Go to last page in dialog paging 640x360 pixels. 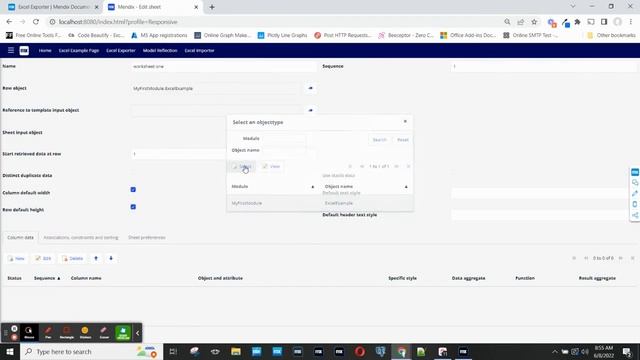point(408,166)
